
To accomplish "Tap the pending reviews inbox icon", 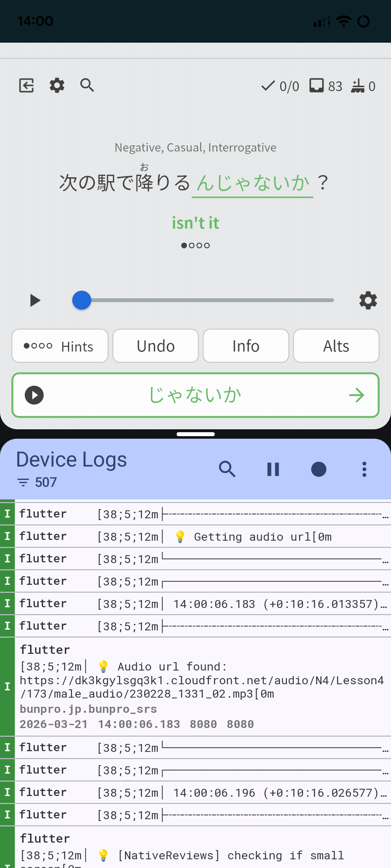I will [x=316, y=86].
